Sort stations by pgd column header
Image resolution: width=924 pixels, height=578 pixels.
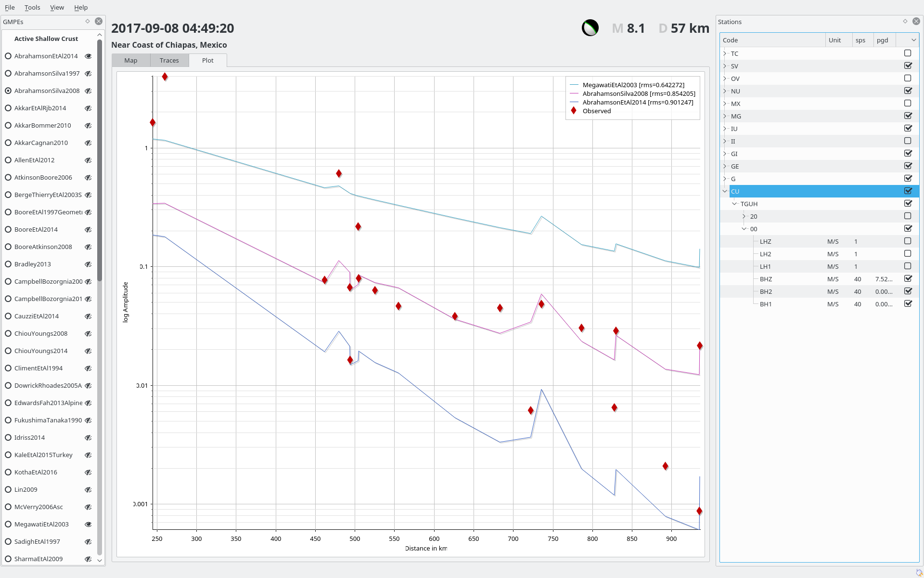884,40
